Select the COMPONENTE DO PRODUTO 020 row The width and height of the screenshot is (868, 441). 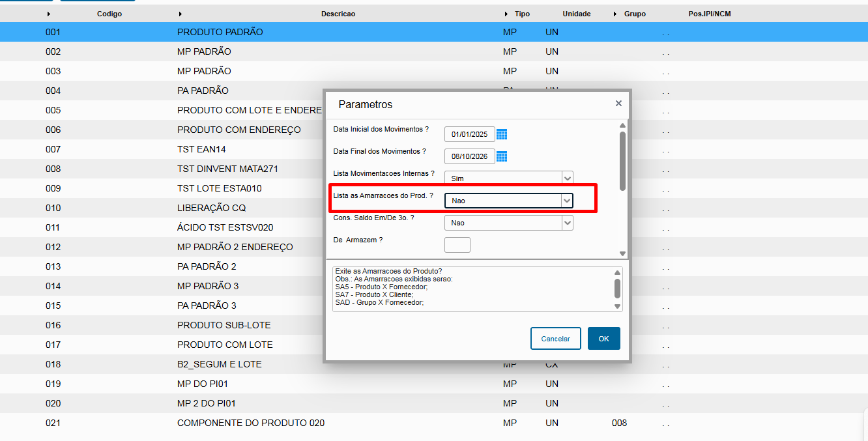434,423
